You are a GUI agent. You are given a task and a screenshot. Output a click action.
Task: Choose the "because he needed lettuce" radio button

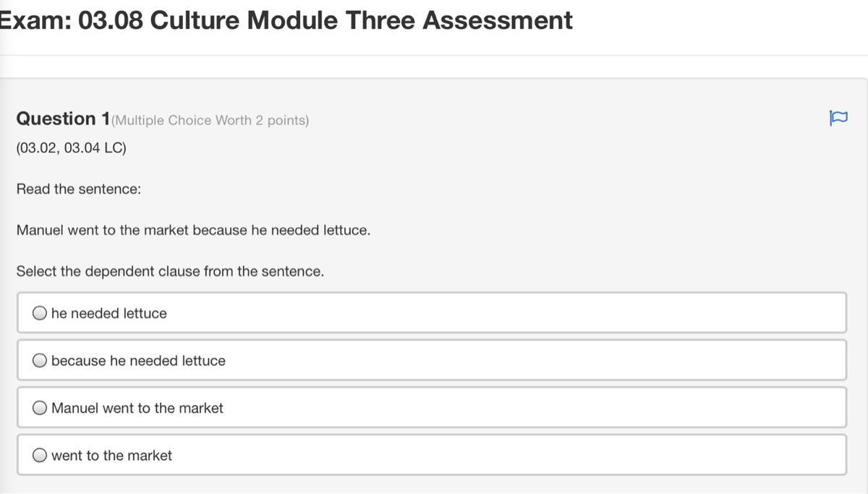[x=41, y=360]
